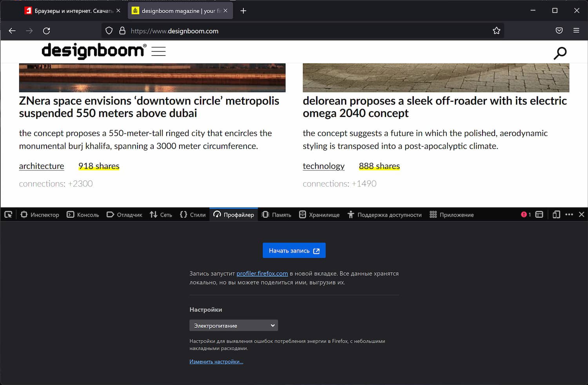Open the tracking protection shield
Viewport: 588px width, 385px height.
[x=109, y=31]
